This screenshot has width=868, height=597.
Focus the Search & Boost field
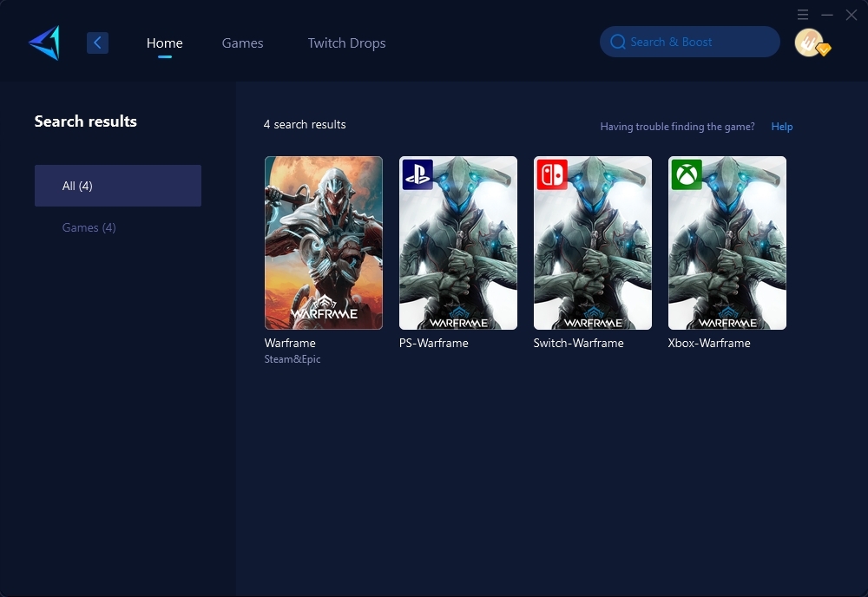coord(690,42)
